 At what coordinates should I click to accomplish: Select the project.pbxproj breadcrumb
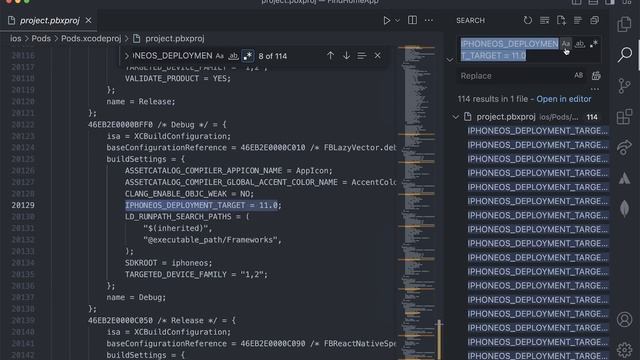click(x=175, y=38)
